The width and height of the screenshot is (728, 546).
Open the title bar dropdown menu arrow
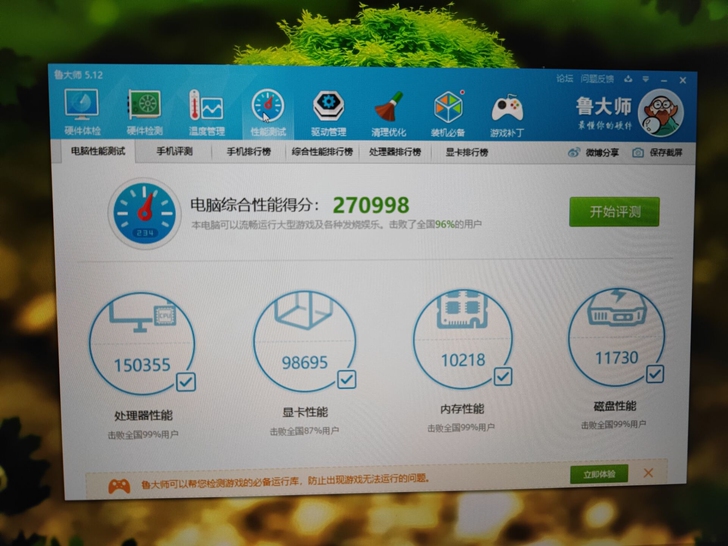(x=646, y=79)
